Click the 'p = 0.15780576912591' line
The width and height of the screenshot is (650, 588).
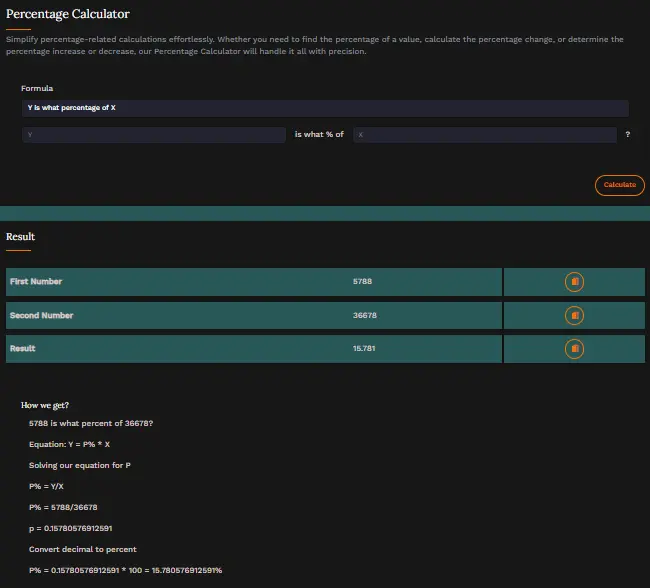[70, 528]
